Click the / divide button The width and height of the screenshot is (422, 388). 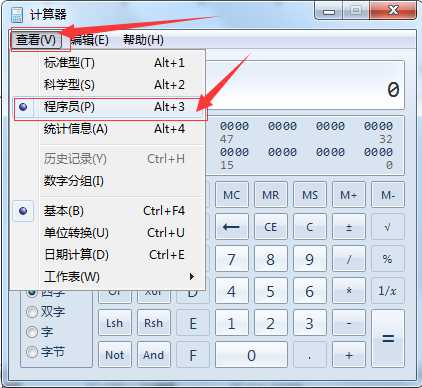(x=349, y=259)
